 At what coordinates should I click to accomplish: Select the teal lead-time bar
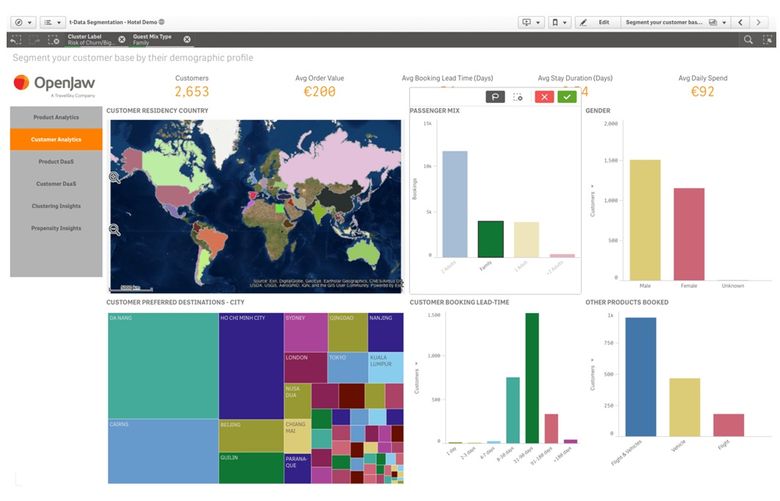coord(513,410)
